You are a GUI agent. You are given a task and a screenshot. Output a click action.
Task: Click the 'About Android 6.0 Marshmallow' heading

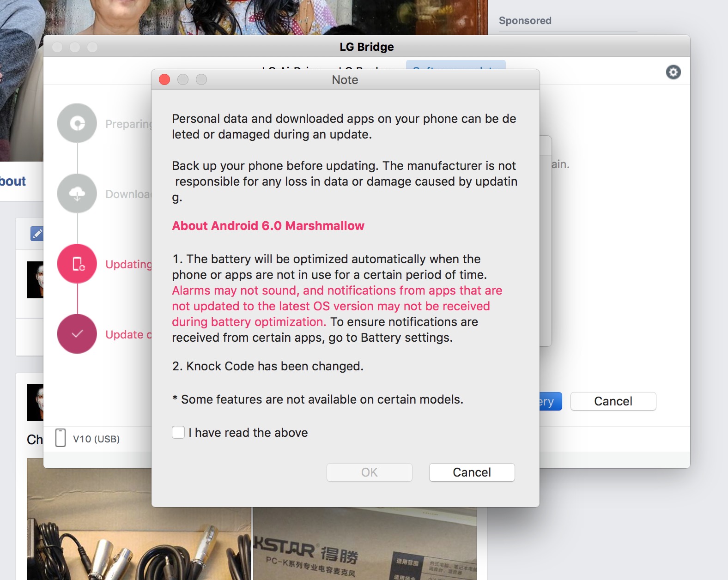[x=268, y=226]
